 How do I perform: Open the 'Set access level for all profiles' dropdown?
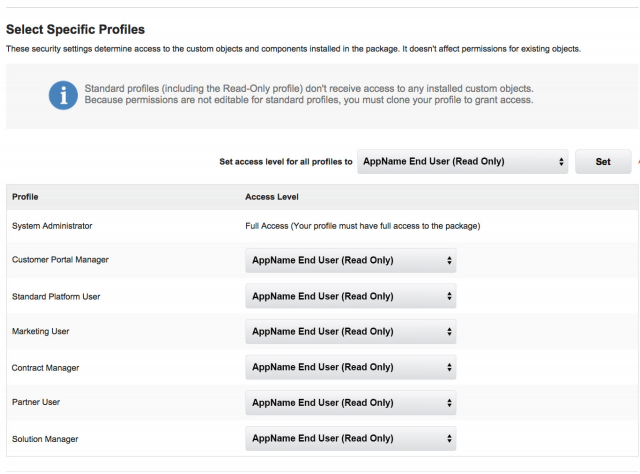point(463,161)
